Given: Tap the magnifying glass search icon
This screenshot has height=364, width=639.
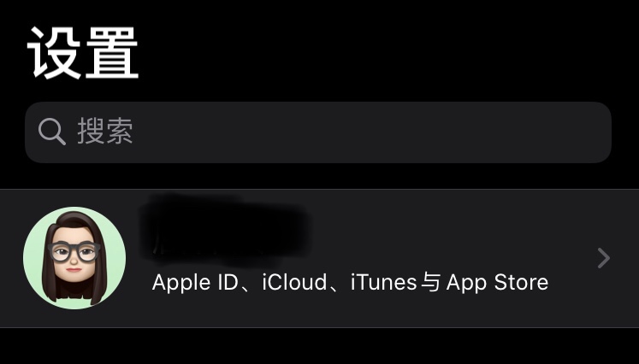Looking at the screenshot, I should pyautogui.click(x=52, y=132).
